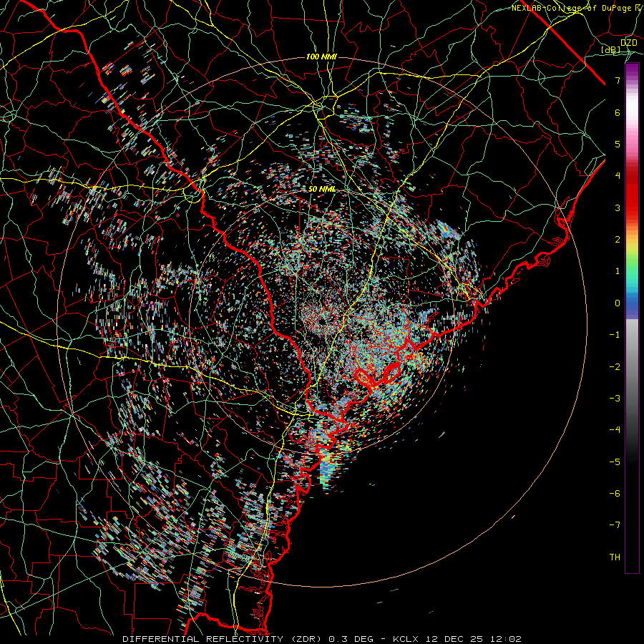Screen dimensions: 644x644
Task: Click the red band of the color scale
Action: tap(632, 193)
